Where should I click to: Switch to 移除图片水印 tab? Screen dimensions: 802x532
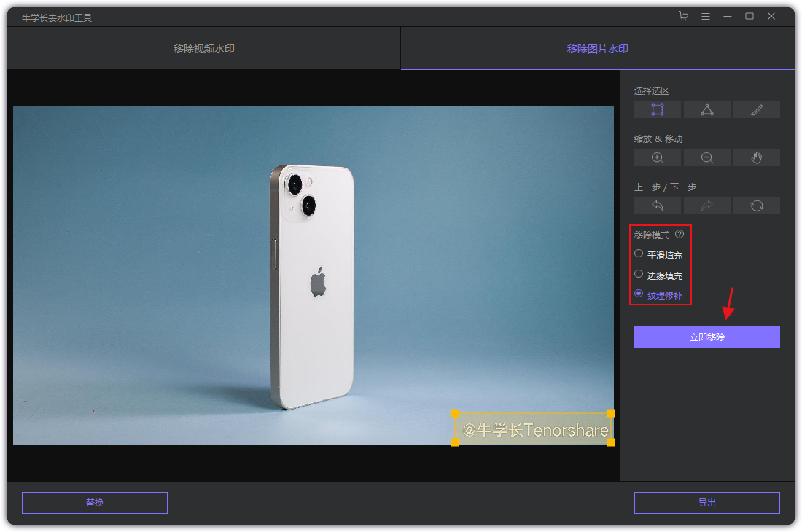tap(597, 49)
